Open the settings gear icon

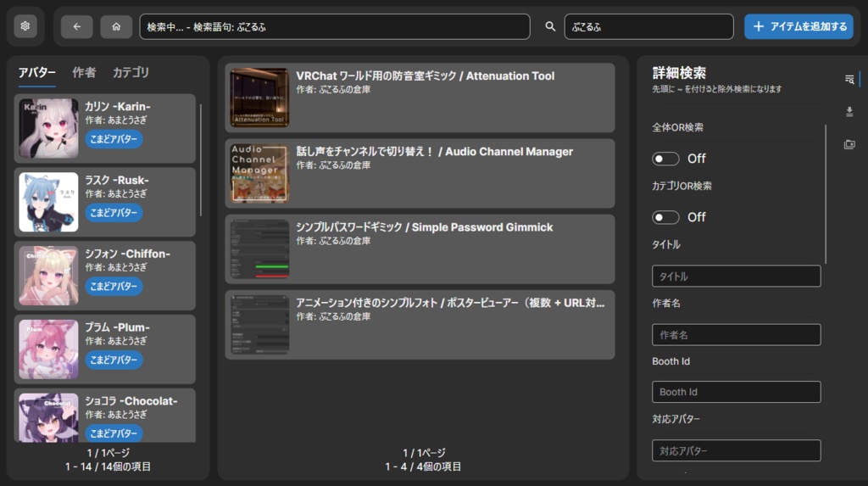[25, 26]
